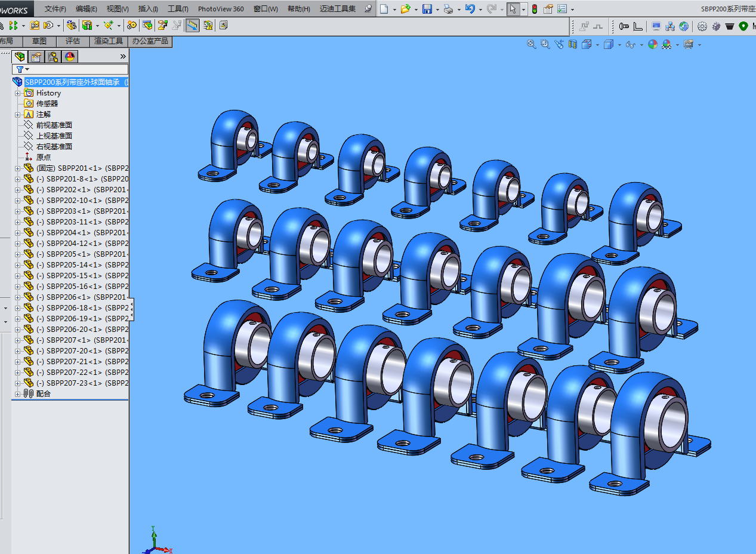Click the Rebuild traffic light icon

pyautogui.click(x=535, y=9)
